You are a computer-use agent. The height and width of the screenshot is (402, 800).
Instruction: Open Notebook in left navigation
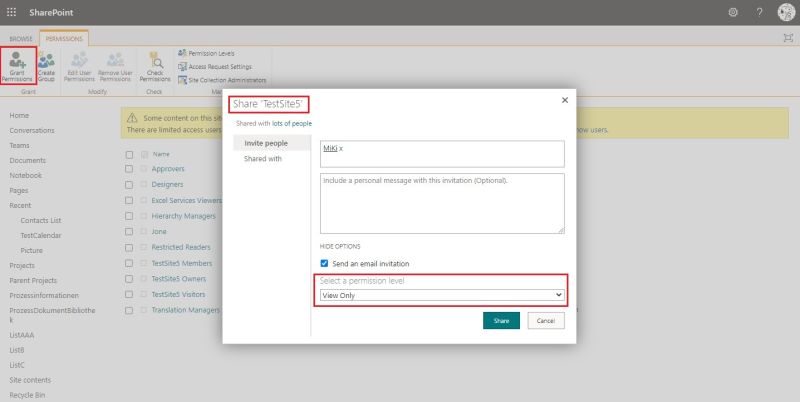[26, 175]
